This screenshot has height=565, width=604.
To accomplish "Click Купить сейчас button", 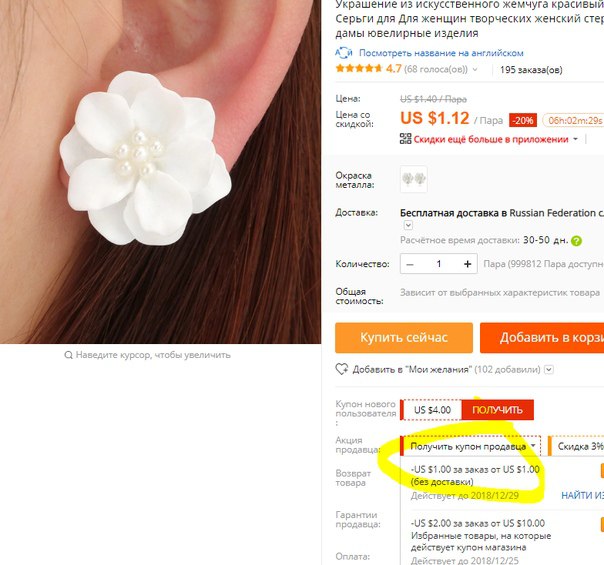I will pos(404,337).
